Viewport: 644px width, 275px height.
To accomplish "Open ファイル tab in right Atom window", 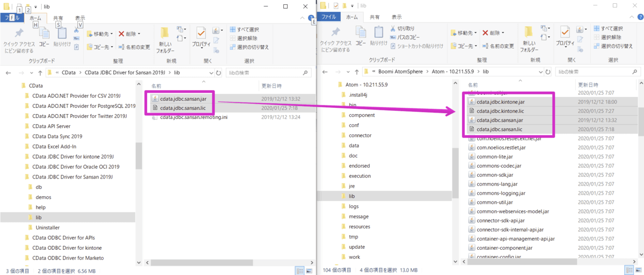I will click(329, 17).
